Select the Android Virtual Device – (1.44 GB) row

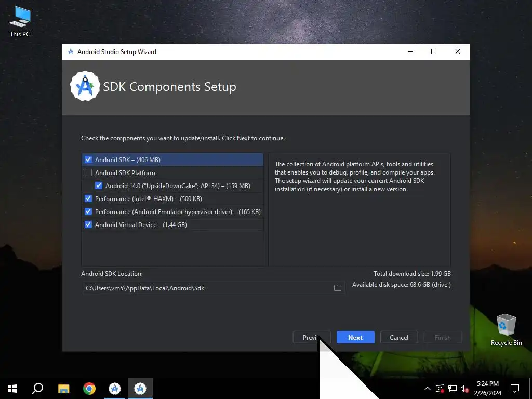[172, 224]
